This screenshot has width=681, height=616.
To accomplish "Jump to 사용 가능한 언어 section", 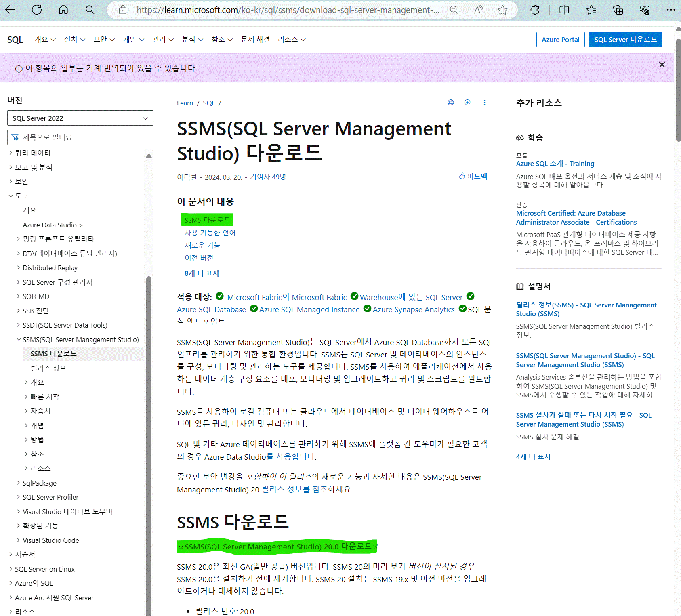I will pyautogui.click(x=210, y=233).
